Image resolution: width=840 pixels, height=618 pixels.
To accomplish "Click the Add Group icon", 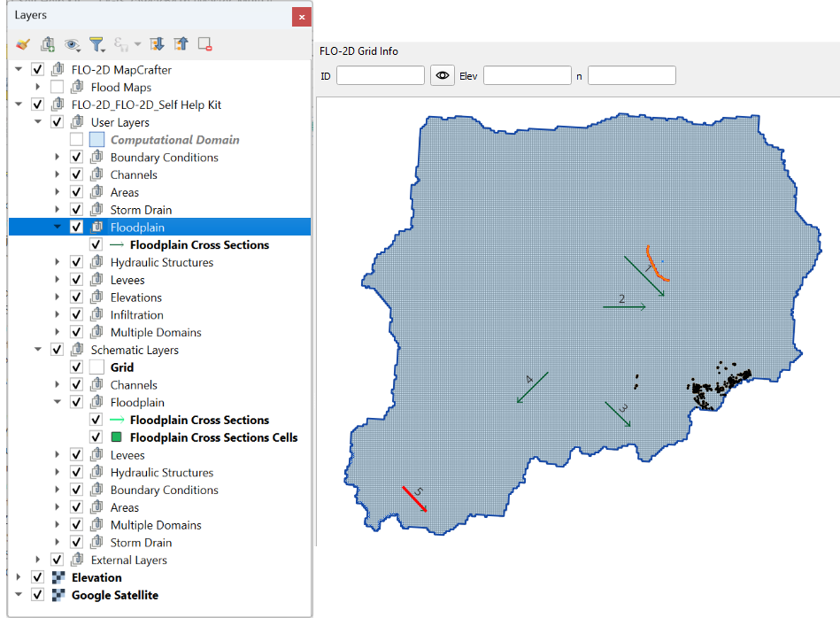I will (48, 43).
